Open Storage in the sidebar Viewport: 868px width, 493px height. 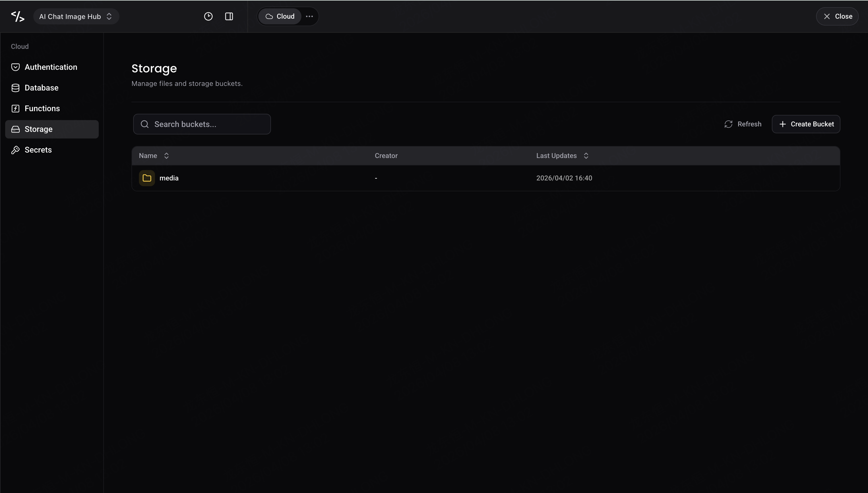[52, 129]
